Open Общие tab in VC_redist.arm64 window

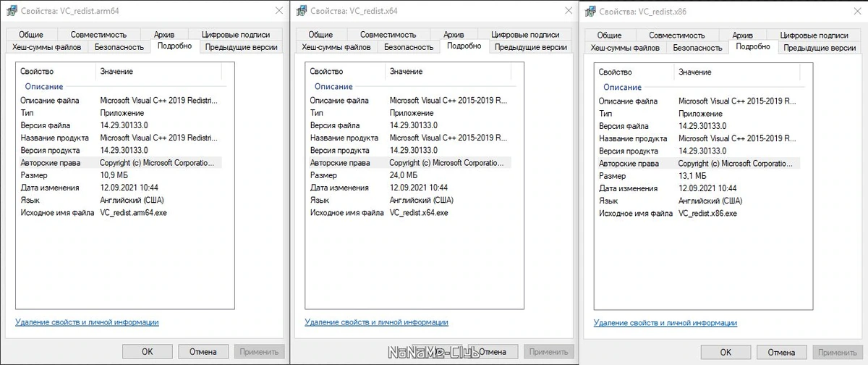(31, 35)
